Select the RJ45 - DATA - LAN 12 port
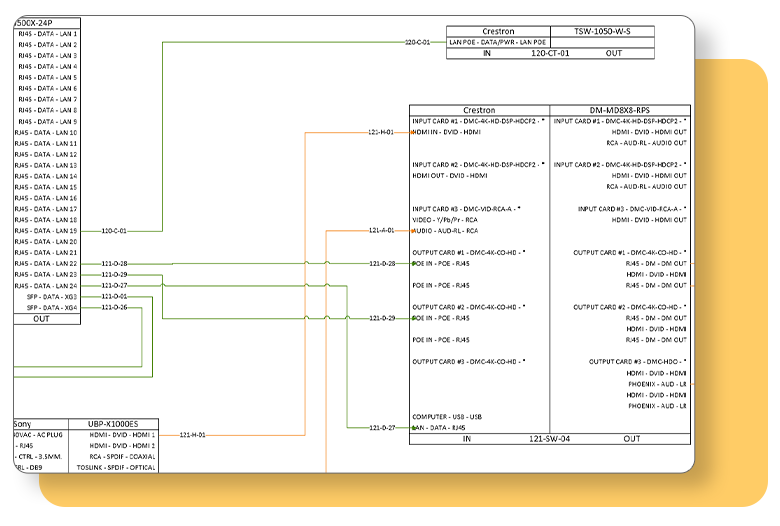Image resolution: width=780 pixels, height=526 pixels. (x=46, y=155)
